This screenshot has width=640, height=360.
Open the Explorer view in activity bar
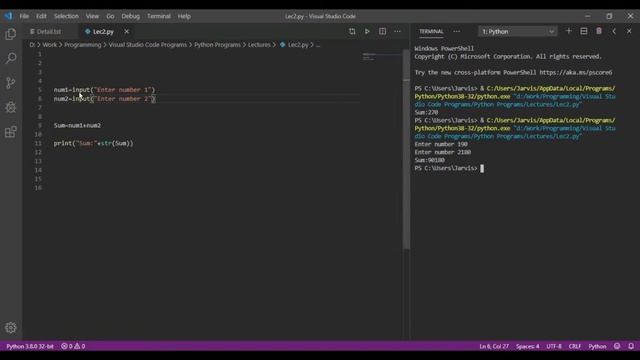11,33
